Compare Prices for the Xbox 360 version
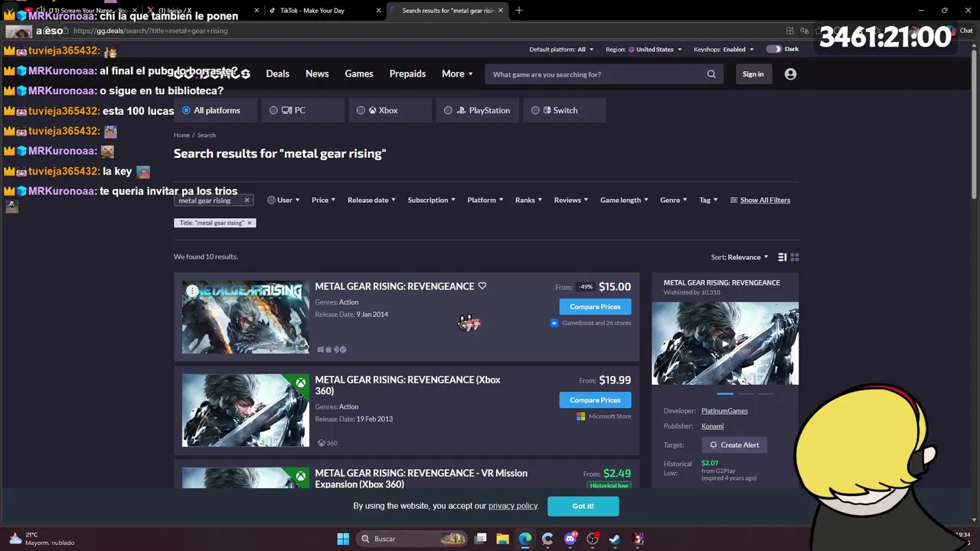This screenshot has width=980, height=551. 595,400
